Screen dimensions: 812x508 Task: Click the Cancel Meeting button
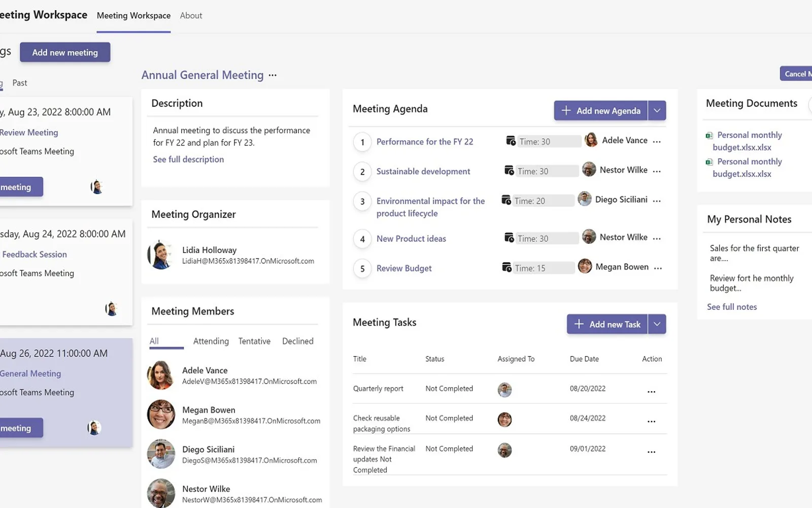point(796,74)
